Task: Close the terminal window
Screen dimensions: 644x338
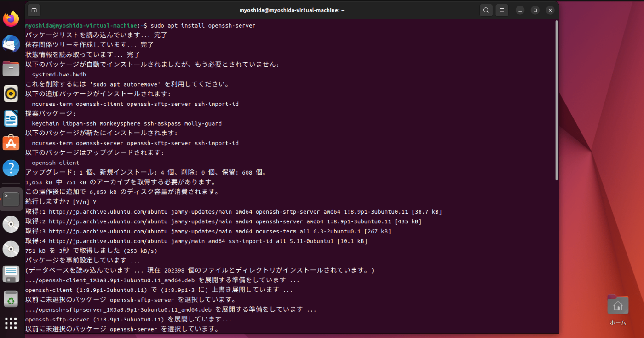Action: click(x=550, y=10)
